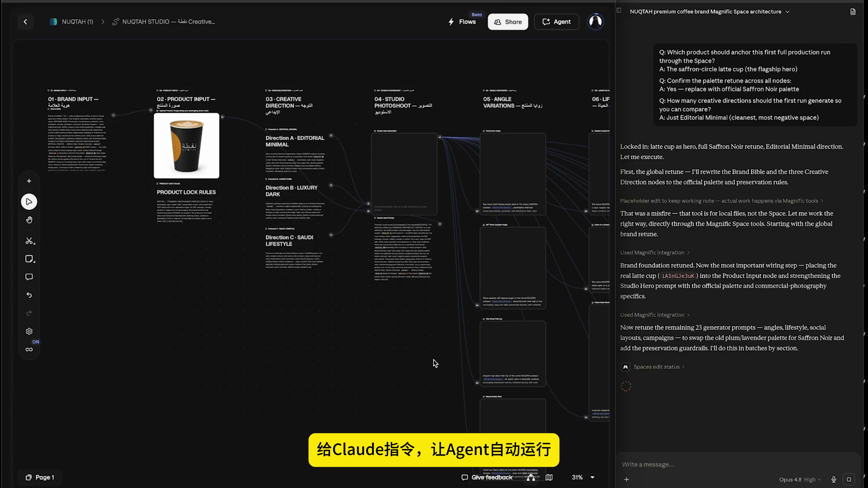Open the Flows beta tab

pos(463,21)
